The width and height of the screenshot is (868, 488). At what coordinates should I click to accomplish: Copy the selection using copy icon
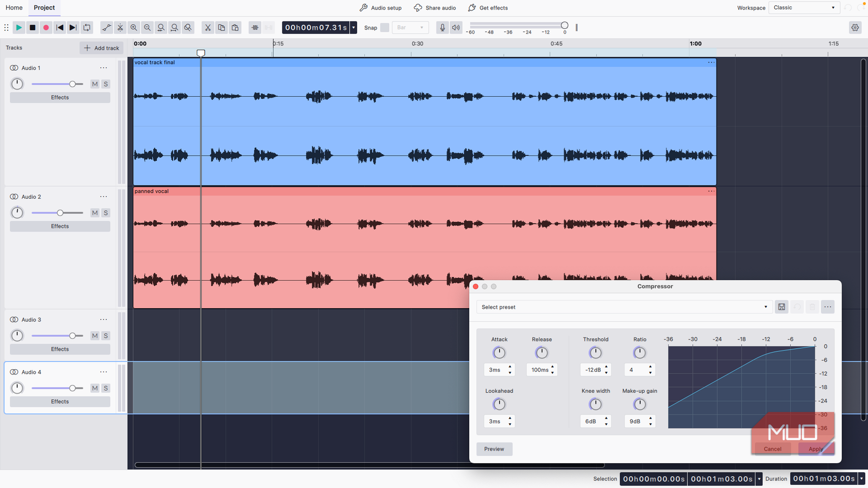[x=221, y=27]
